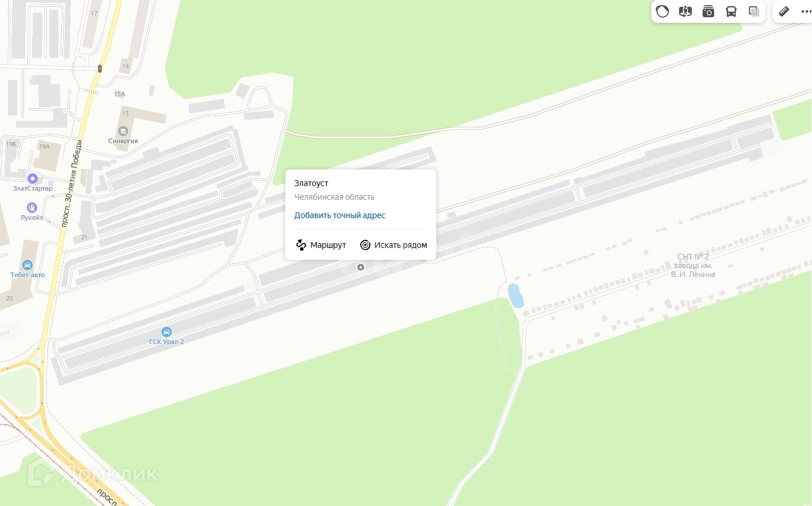Enable public transport bus layer
Image resolution: width=812 pixels, height=506 pixels.
[731, 11]
